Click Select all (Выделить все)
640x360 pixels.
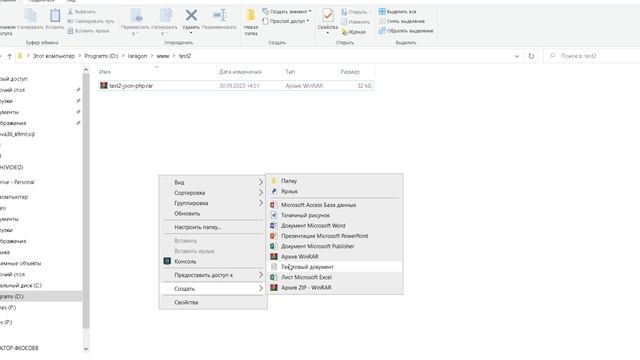[398, 12]
